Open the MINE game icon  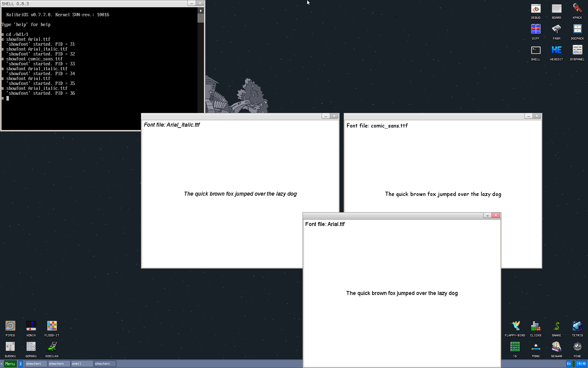click(577, 347)
